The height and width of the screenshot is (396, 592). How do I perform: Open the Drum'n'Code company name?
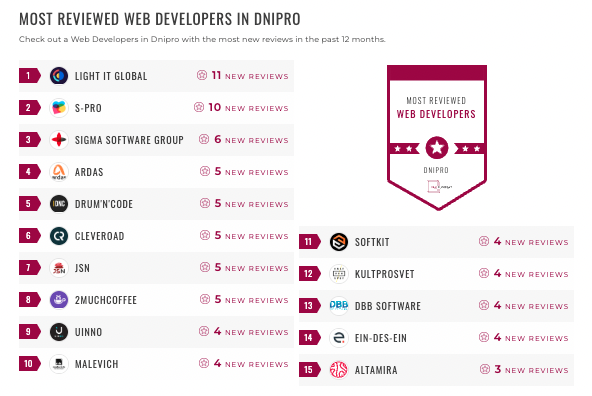pyautogui.click(x=104, y=204)
